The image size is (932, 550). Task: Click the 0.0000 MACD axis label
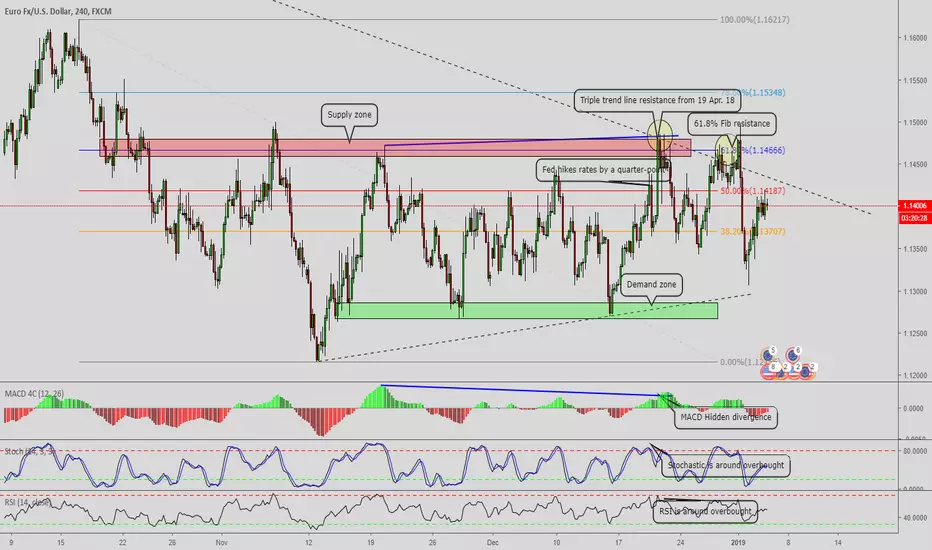913,408
